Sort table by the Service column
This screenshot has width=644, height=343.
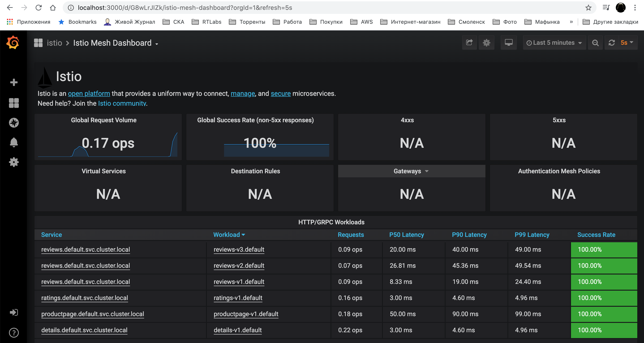pyautogui.click(x=52, y=235)
